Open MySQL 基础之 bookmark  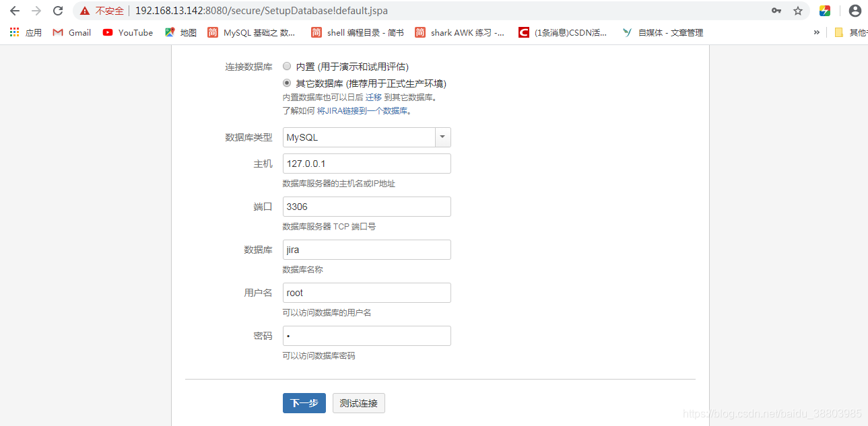coord(252,32)
